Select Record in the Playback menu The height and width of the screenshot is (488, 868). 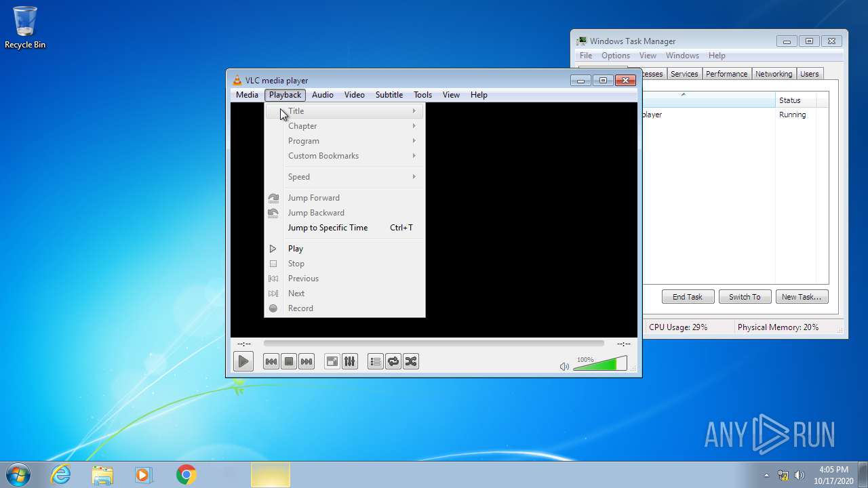(344, 308)
